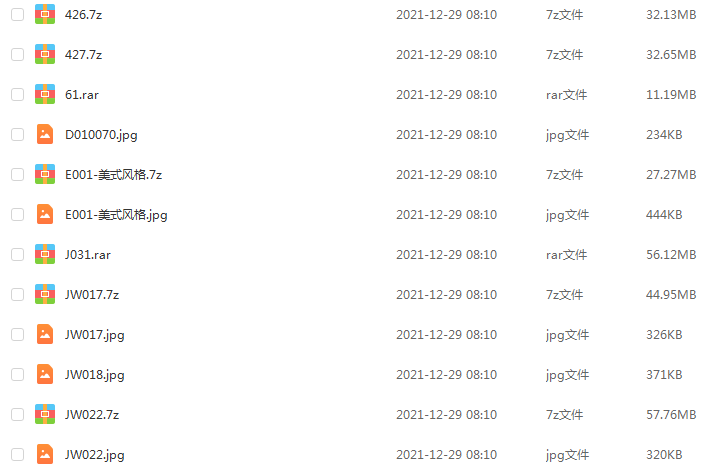Viewport: 726px width, 470px height.
Task: Click the filename J031.rar
Action: click(x=88, y=255)
